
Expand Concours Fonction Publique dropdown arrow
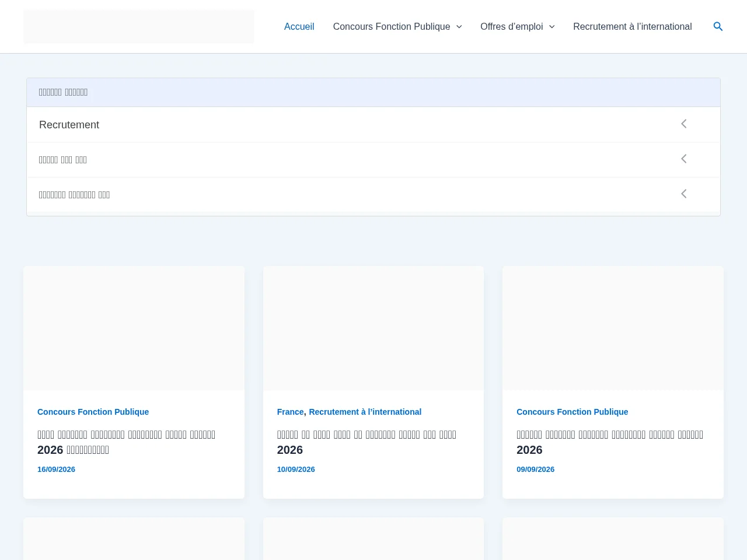click(459, 27)
